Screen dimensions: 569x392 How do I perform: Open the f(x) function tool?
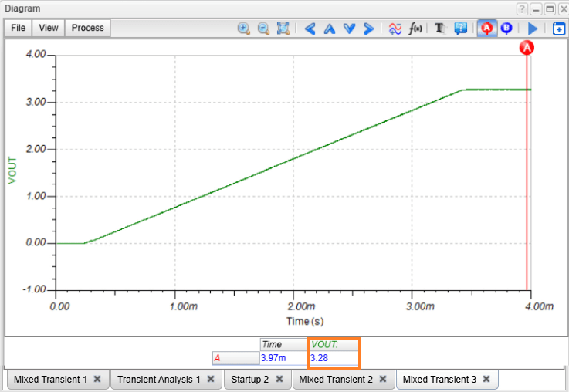pos(415,28)
